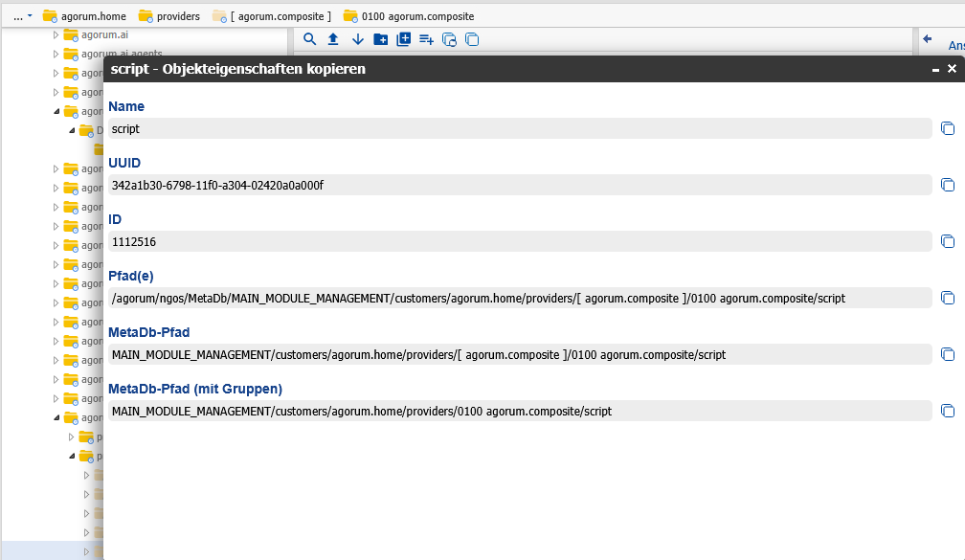Click the download arrow toolbar icon
The image size is (965, 560).
357,39
